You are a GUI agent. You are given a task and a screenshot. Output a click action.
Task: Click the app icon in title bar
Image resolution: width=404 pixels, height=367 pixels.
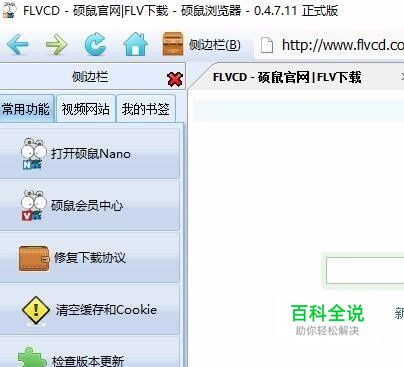pyautogui.click(x=9, y=11)
